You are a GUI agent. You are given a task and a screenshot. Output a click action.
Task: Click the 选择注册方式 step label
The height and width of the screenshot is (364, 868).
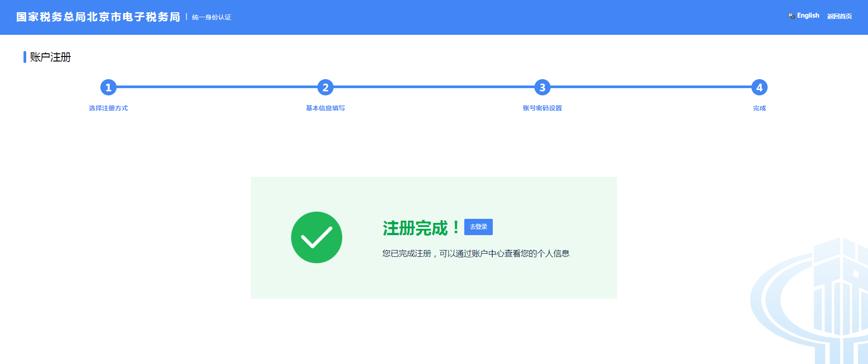pos(108,108)
